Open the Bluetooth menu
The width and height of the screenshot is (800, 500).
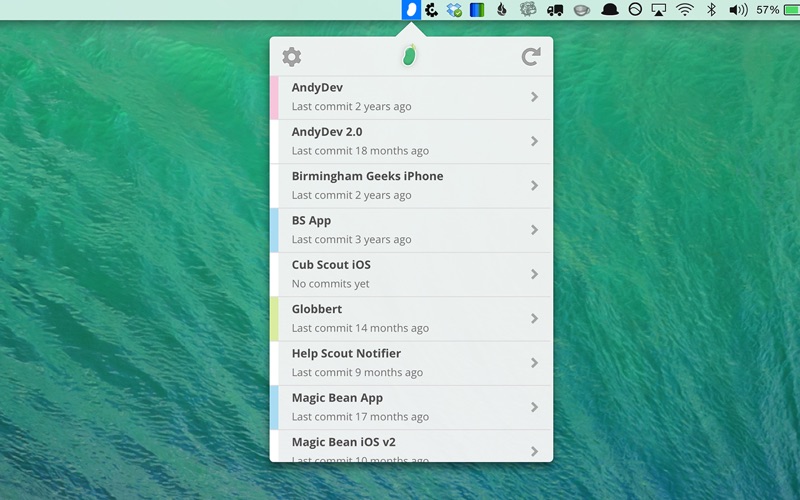(x=712, y=10)
